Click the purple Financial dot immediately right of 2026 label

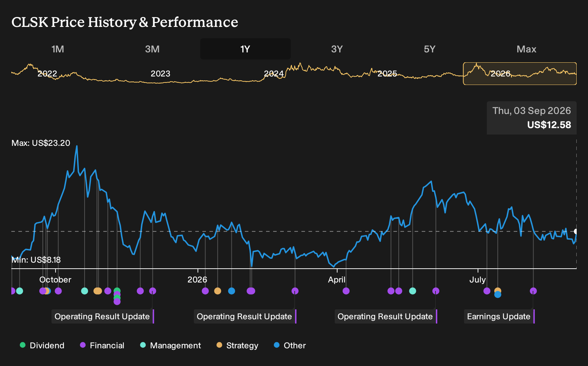pos(205,291)
